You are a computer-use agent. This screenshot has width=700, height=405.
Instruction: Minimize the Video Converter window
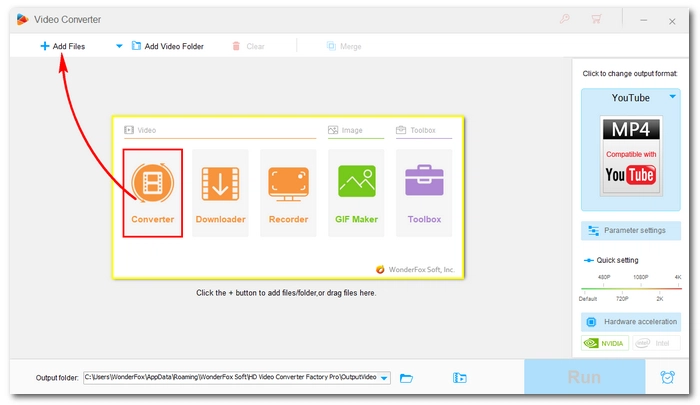click(643, 21)
